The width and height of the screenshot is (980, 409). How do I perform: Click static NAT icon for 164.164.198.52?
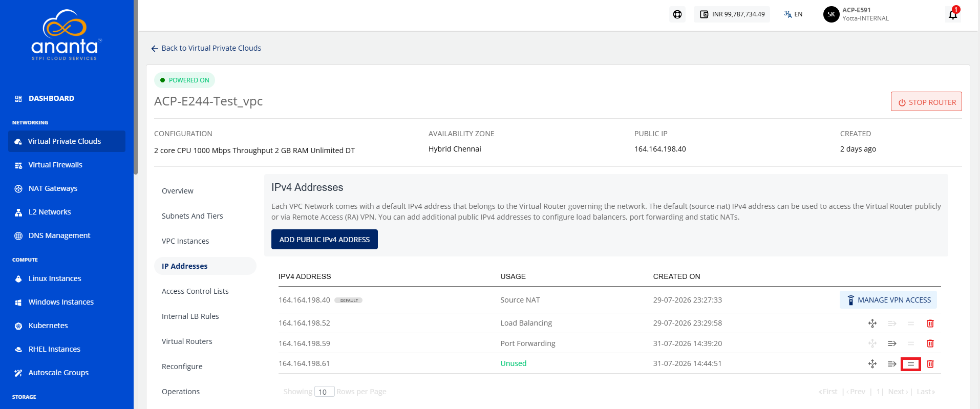click(872, 324)
